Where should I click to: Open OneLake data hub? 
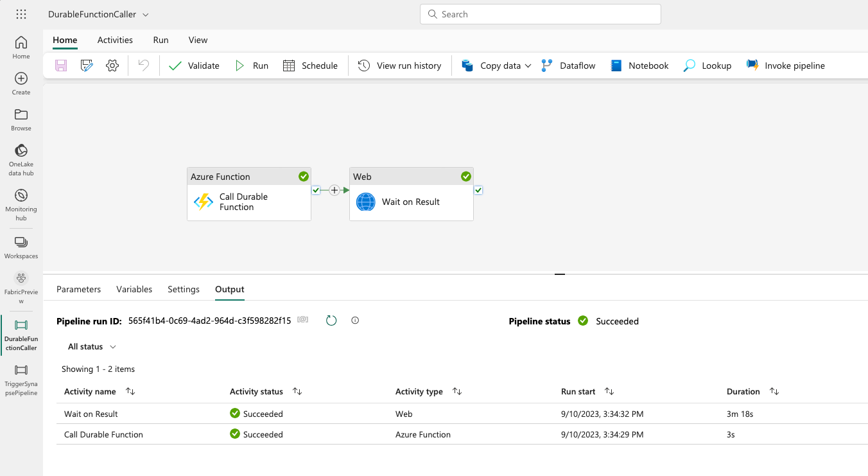tap(21, 160)
